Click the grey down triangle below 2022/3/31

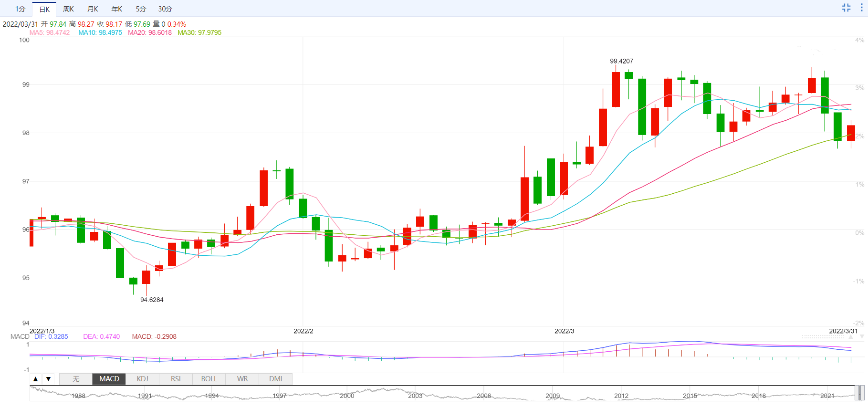tap(862, 337)
